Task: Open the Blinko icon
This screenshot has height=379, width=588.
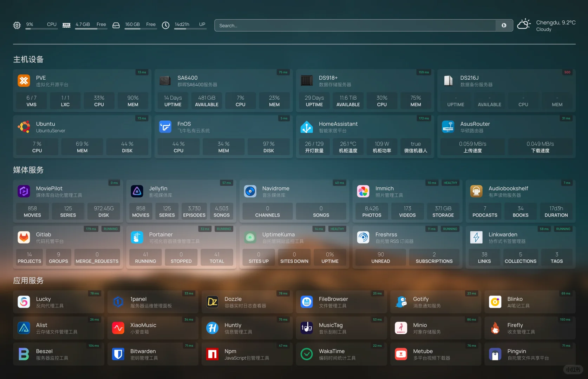Action: tap(495, 302)
